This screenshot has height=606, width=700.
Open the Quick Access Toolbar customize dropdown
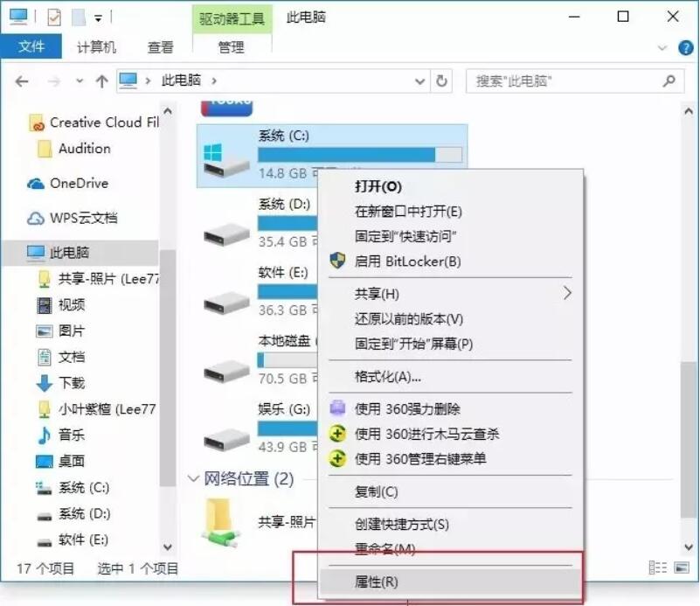(x=98, y=16)
